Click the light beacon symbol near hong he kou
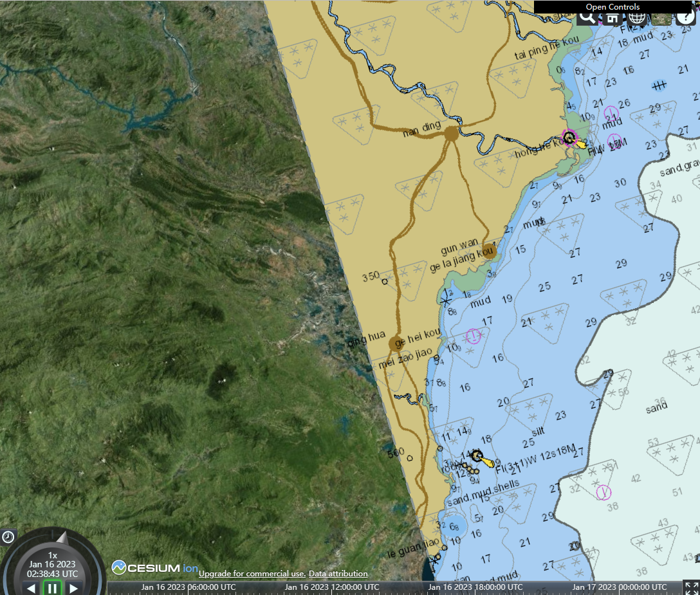Screen dimensions: 700x595 (x=568, y=138)
